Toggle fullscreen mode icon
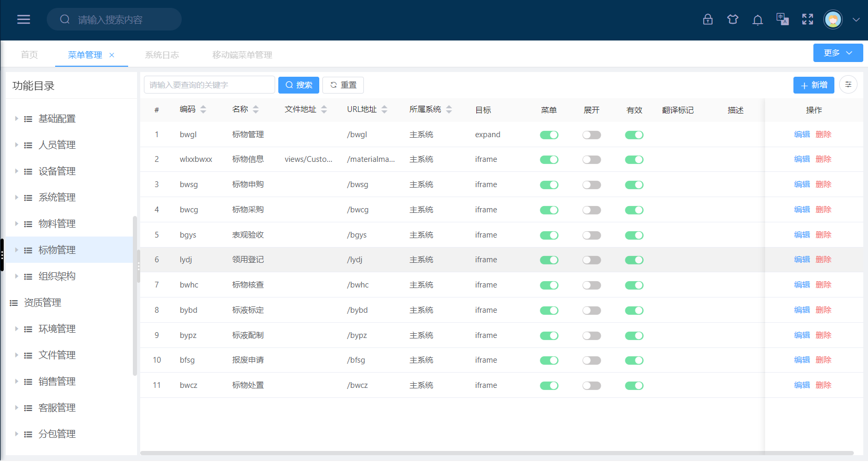The image size is (868, 462). pyautogui.click(x=808, y=19)
